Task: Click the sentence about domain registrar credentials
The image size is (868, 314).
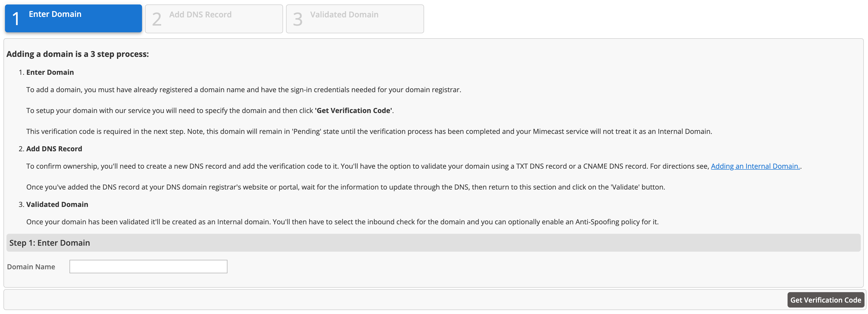Action: [243, 90]
